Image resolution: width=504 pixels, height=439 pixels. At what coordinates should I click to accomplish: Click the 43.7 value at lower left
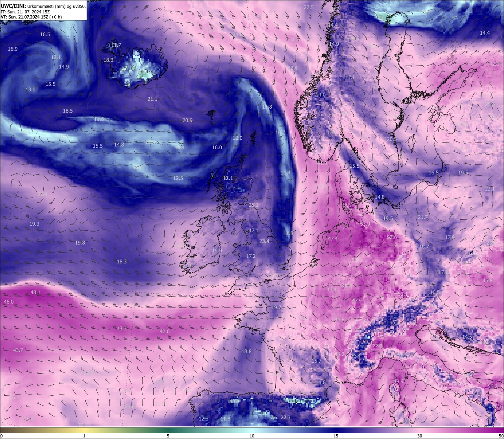tap(18, 350)
